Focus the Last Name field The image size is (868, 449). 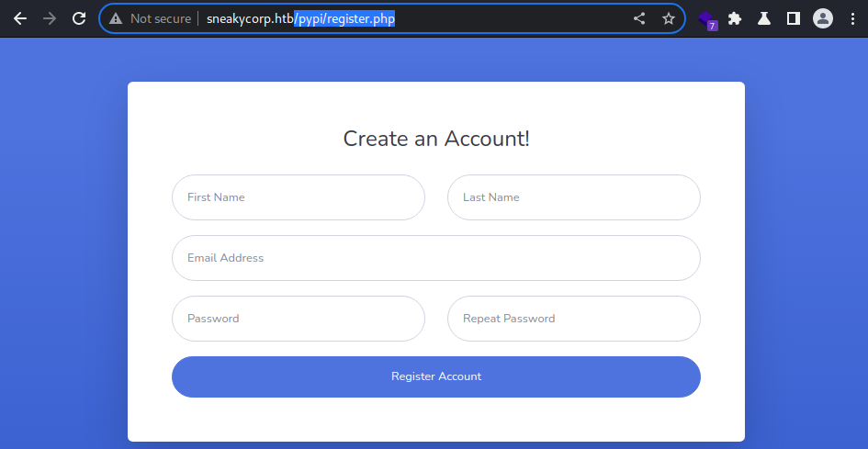click(573, 197)
